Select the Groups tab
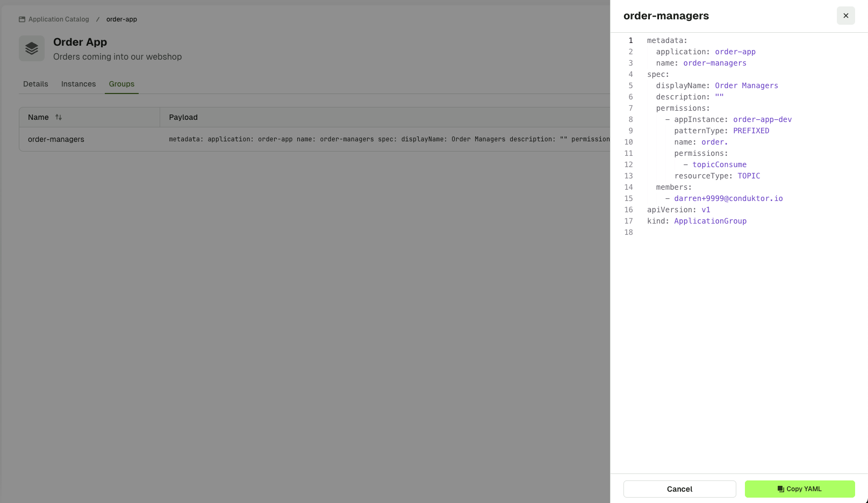Viewport: 868px width, 503px height. (121, 84)
